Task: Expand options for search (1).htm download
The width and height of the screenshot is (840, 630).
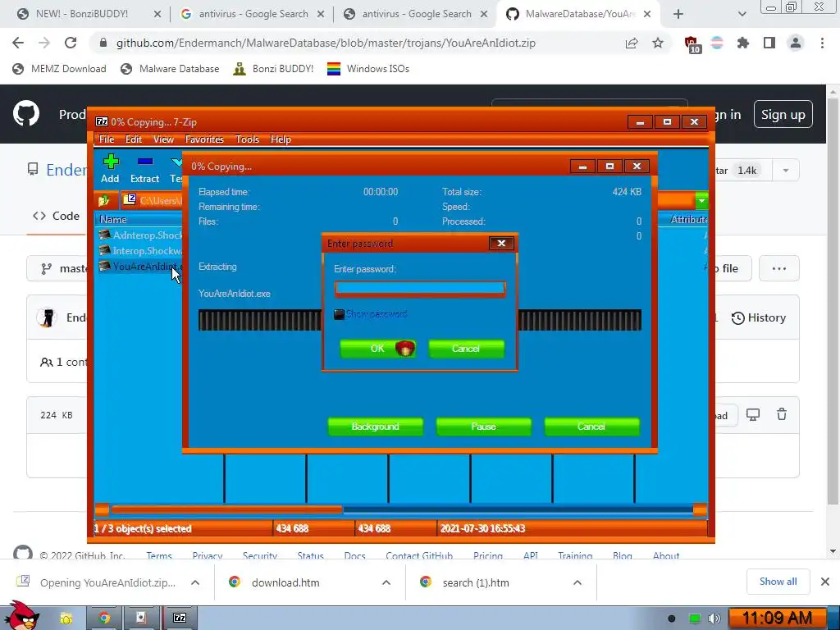Action: point(577,582)
